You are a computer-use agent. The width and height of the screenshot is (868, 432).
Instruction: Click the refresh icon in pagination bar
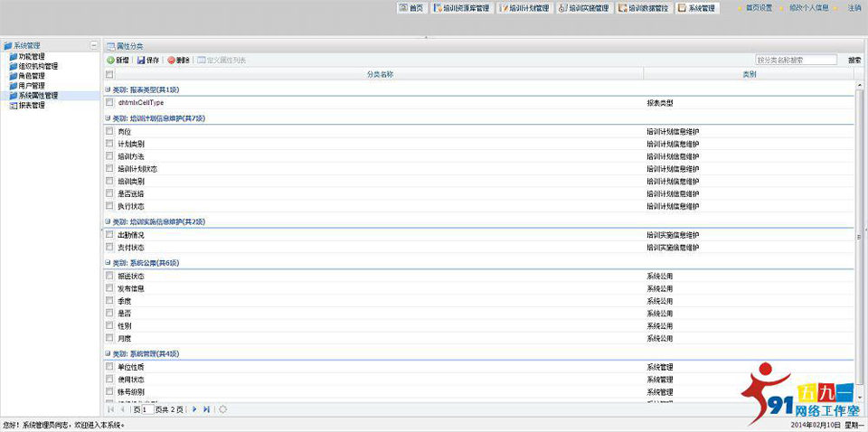click(223, 409)
